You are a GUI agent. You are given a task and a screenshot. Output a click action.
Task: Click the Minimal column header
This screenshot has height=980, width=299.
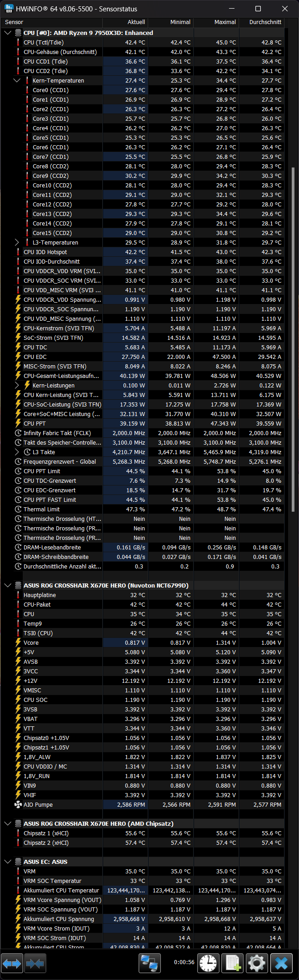[171, 22]
